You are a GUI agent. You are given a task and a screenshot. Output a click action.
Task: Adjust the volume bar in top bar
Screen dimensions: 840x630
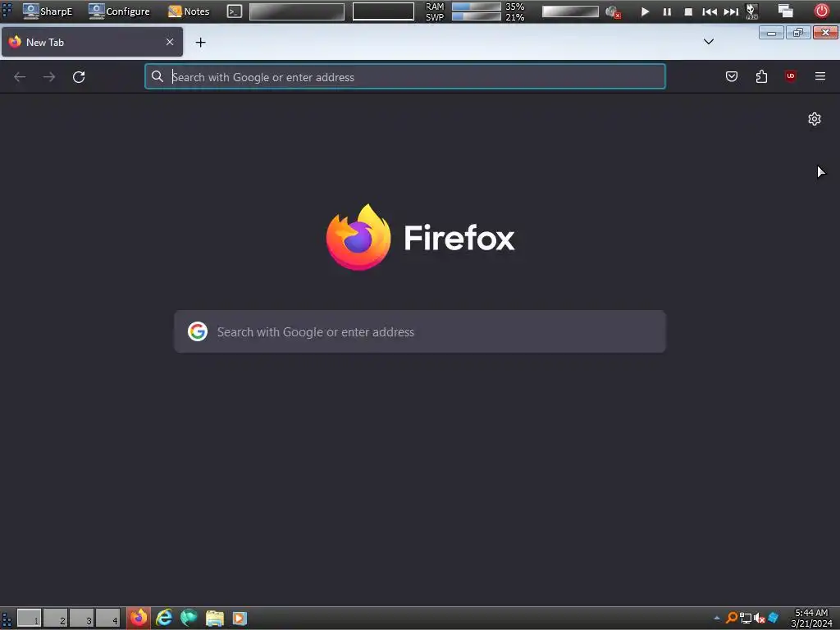pyautogui.click(x=570, y=11)
